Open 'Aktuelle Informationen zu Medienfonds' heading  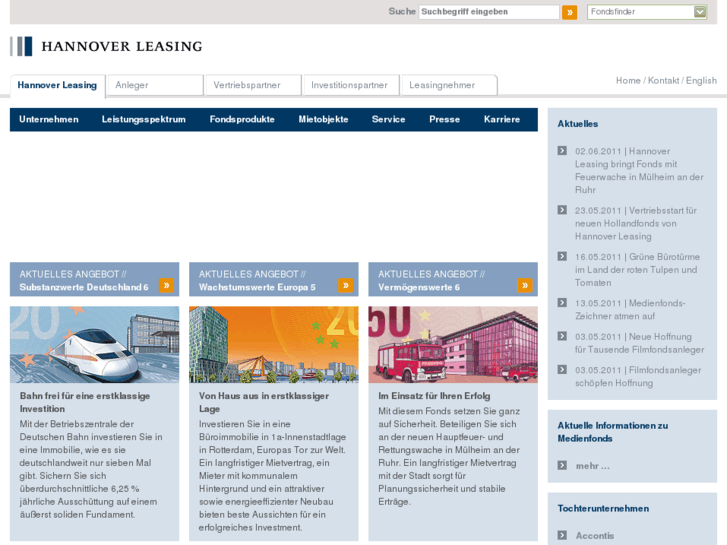click(612, 432)
